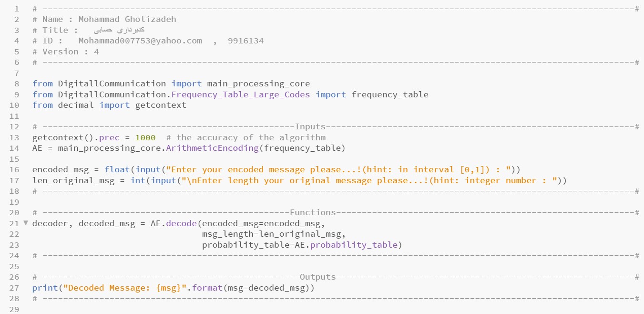Click the Outputs section comment header
Viewport: 644px width, 314px height.
317,277
